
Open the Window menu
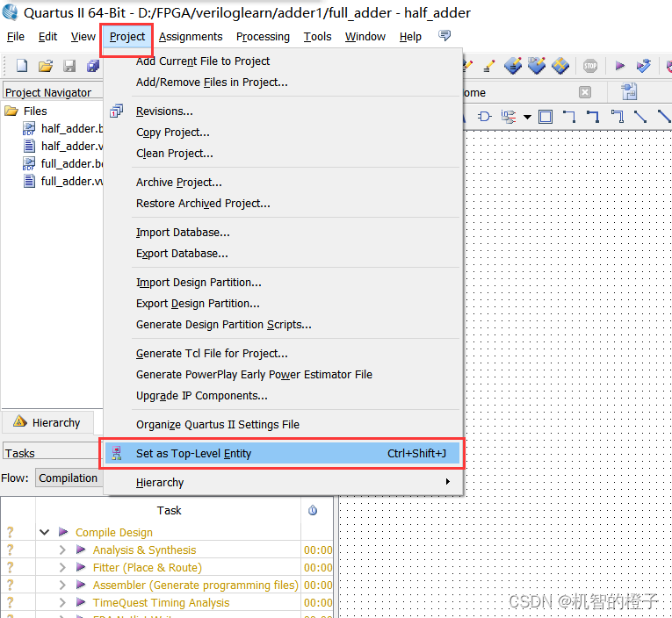click(x=365, y=37)
